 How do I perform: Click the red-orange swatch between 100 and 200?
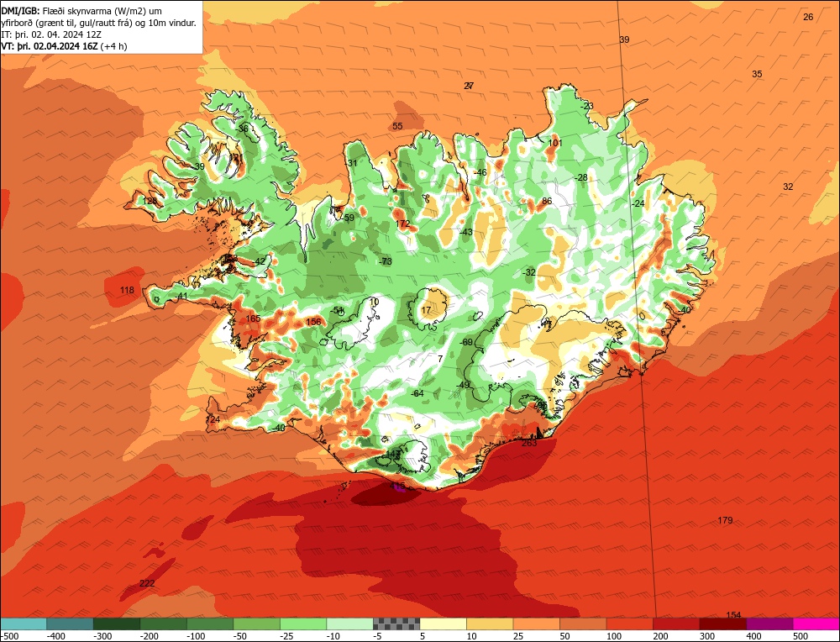click(x=629, y=624)
